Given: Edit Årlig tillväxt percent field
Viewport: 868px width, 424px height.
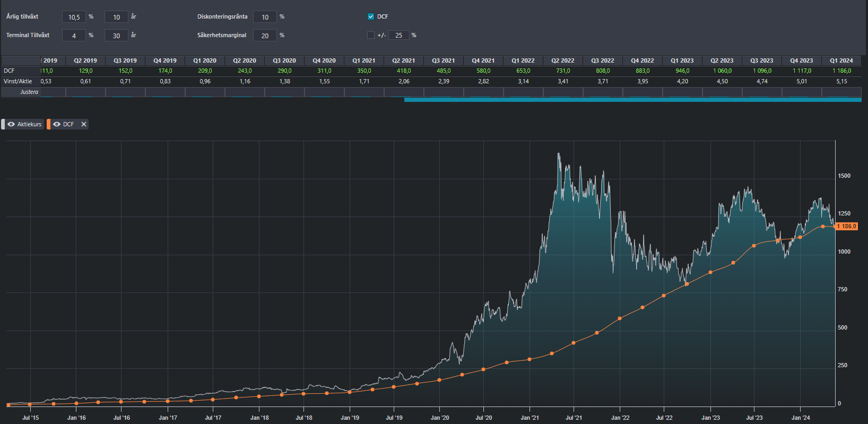Looking at the screenshot, I should (x=74, y=17).
